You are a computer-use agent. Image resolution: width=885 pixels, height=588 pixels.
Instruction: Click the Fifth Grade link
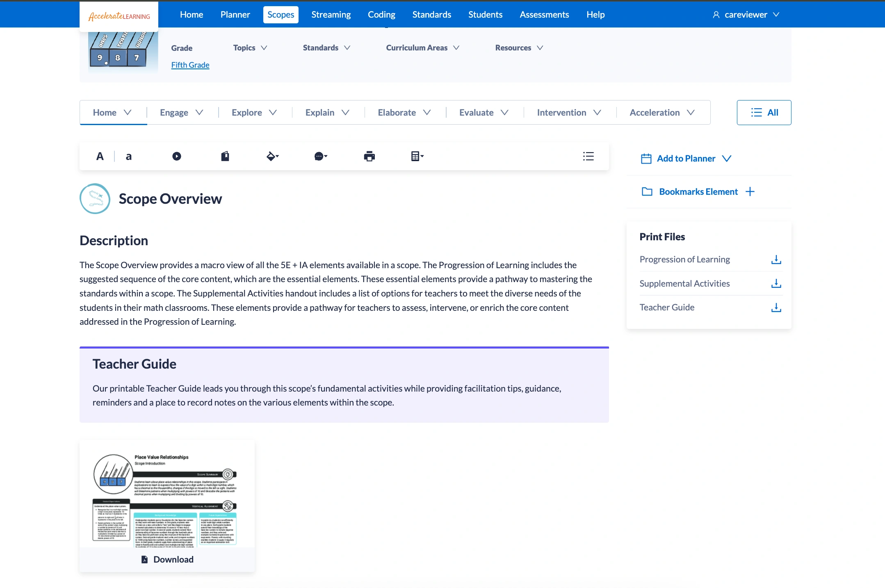click(x=190, y=65)
